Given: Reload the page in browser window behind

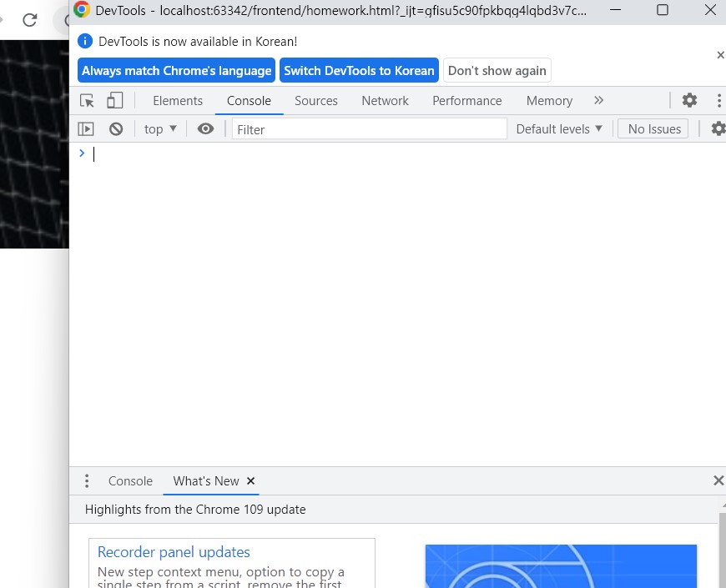Looking at the screenshot, I should coord(30,20).
